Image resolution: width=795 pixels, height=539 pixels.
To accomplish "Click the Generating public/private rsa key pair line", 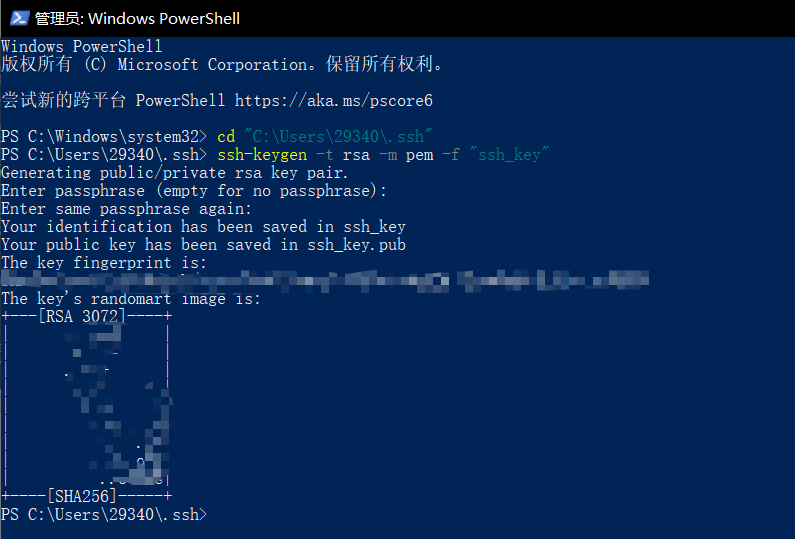I will coord(174,173).
